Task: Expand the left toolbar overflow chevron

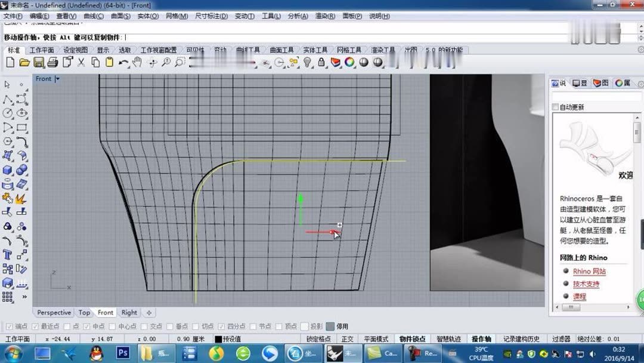Action: coord(24,297)
